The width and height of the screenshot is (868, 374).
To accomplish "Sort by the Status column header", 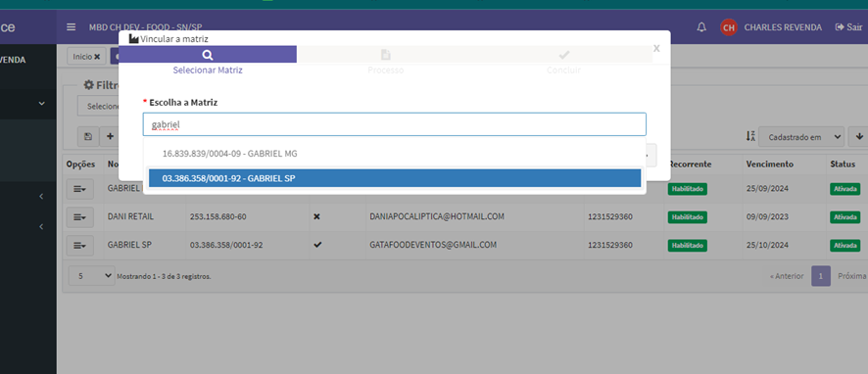I will [x=843, y=164].
